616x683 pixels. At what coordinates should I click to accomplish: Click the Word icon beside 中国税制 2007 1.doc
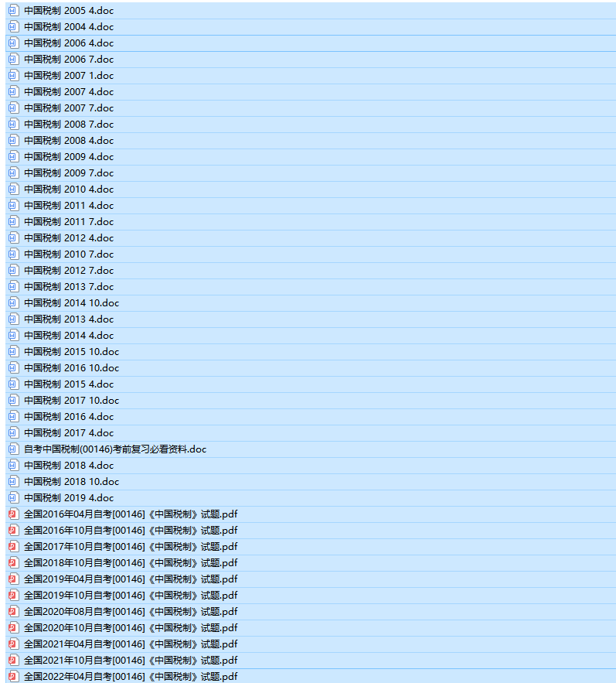[x=13, y=75]
